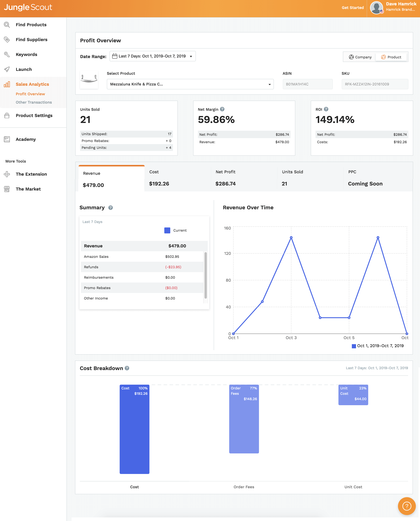Select the Cost metric tab
Image resolution: width=420 pixels, height=521 pixels.
[178, 178]
